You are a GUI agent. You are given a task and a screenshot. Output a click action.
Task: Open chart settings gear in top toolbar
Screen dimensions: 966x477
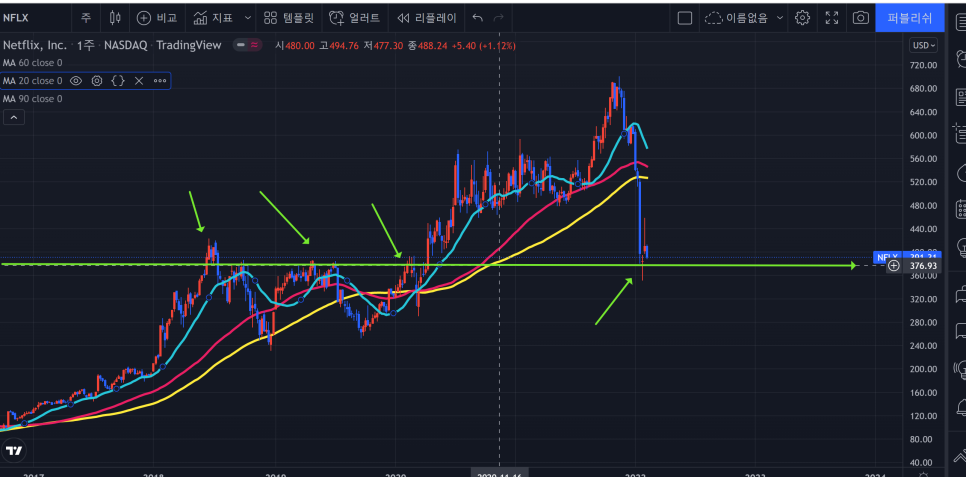click(x=802, y=18)
